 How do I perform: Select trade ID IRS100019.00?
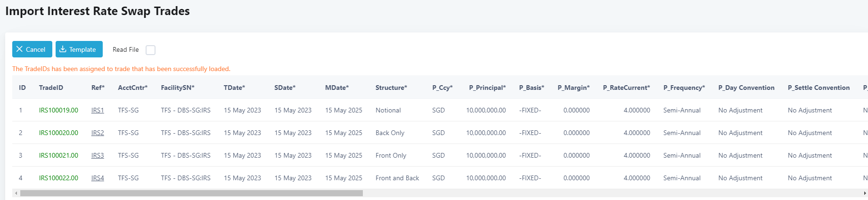(x=58, y=110)
